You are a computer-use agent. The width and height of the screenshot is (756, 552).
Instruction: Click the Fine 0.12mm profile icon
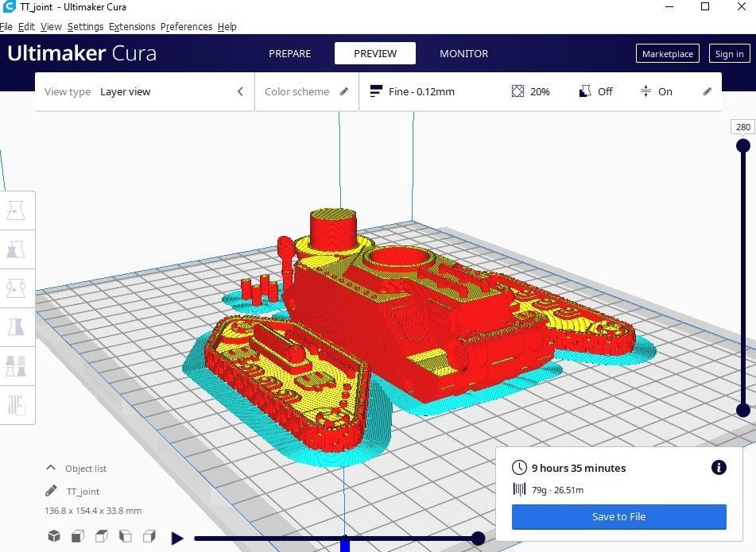(x=375, y=91)
